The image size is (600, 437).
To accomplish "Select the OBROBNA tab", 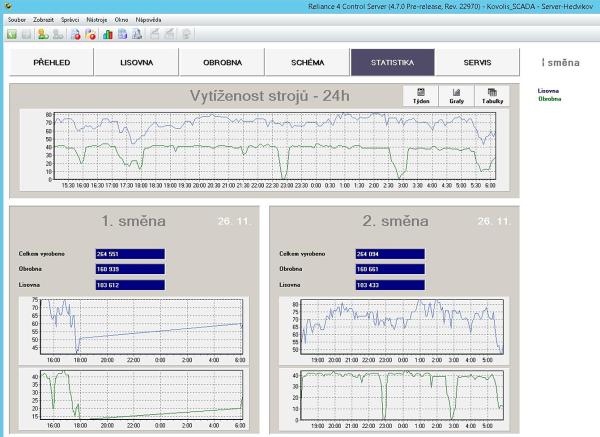I will click(x=222, y=62).
